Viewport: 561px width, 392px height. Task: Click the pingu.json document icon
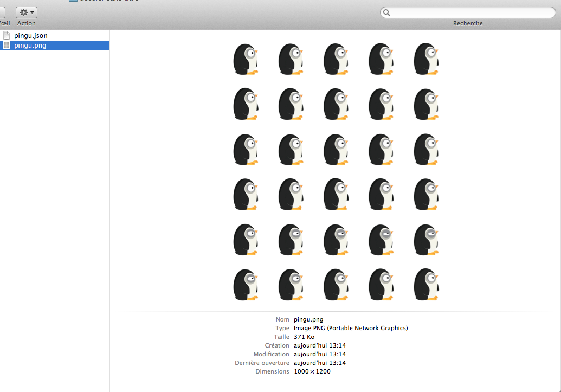[7, 36]
